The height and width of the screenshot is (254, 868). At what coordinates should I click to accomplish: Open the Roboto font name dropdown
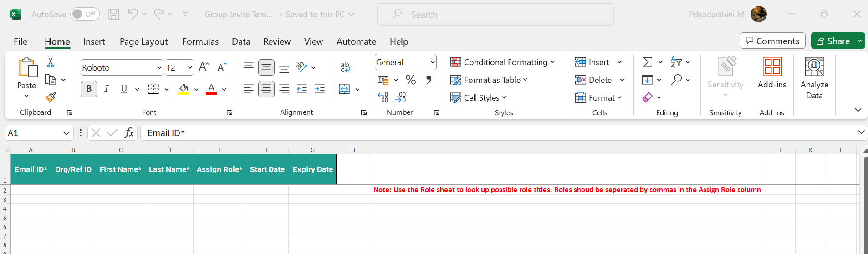click(x=159, y=68)
